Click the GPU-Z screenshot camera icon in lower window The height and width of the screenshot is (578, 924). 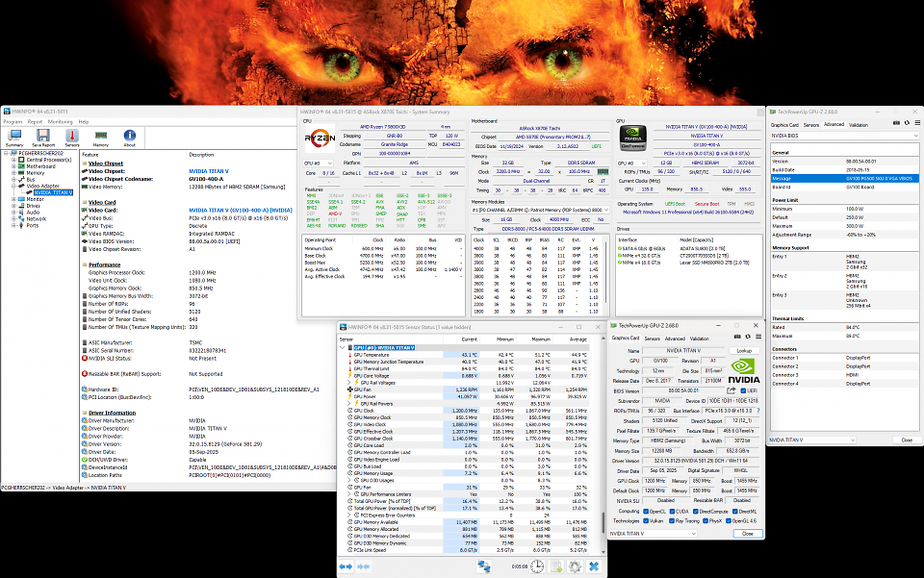click(737, 337)
